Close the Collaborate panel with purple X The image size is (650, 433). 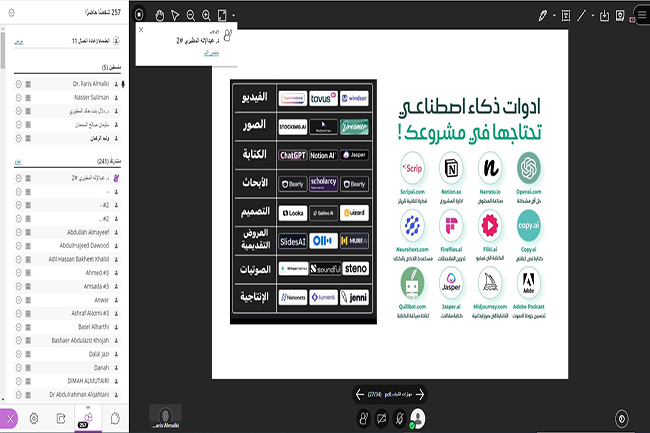tap(10, 419)
